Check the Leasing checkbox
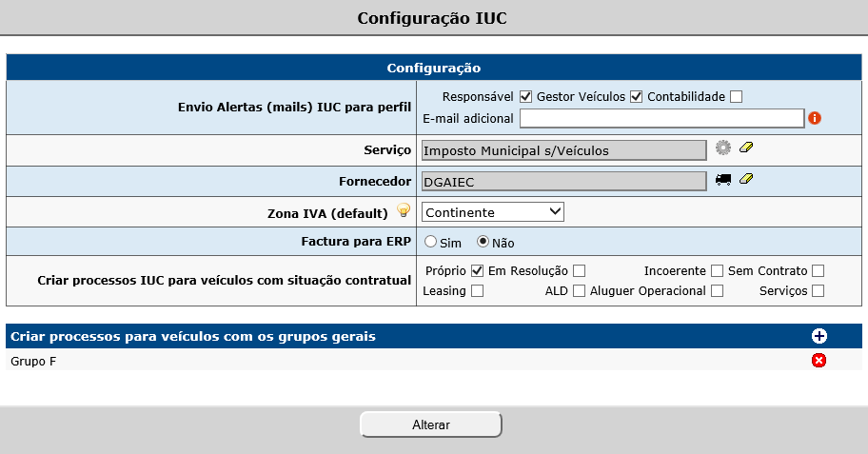Screen dimensions: 868x454 [477, 290]
